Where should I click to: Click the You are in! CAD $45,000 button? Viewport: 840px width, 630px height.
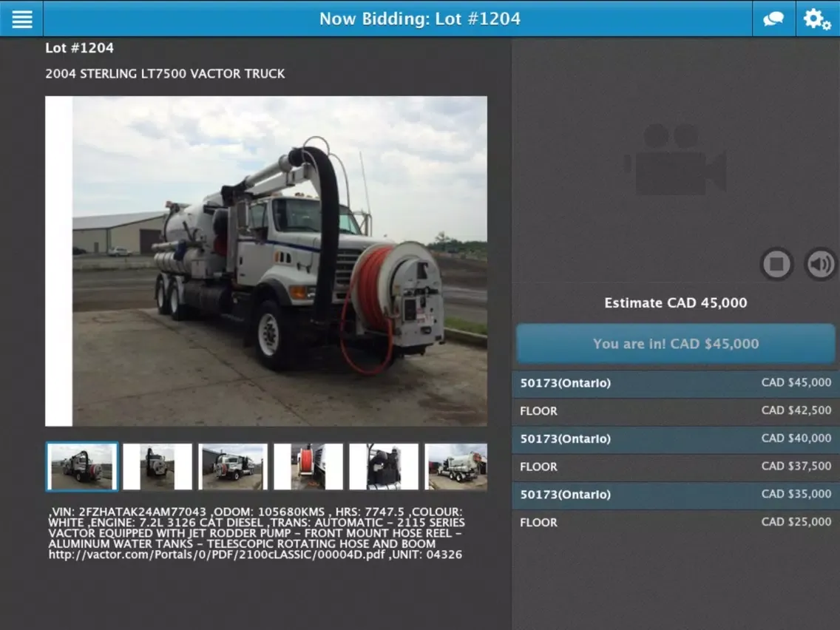676,343
